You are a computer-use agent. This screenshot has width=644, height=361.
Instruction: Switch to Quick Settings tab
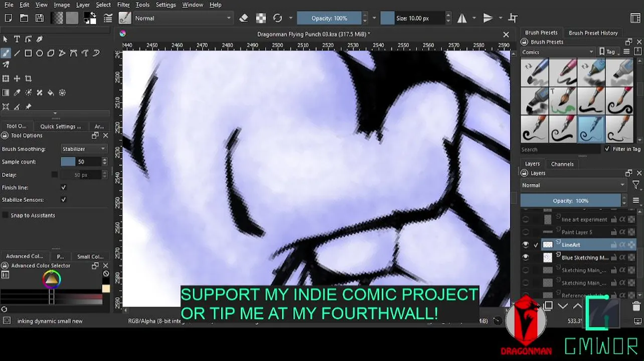click(x=61, y=126)
